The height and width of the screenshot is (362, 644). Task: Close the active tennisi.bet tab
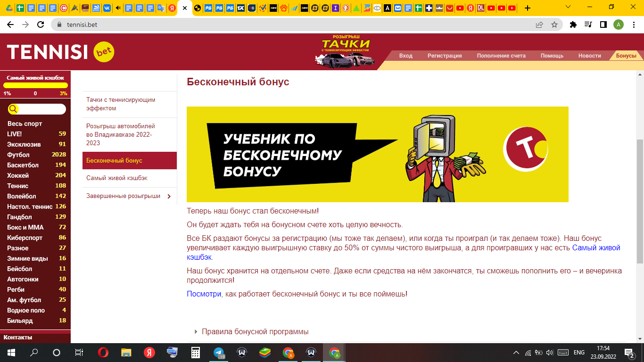pyautogui.click(x=184, y=8)
